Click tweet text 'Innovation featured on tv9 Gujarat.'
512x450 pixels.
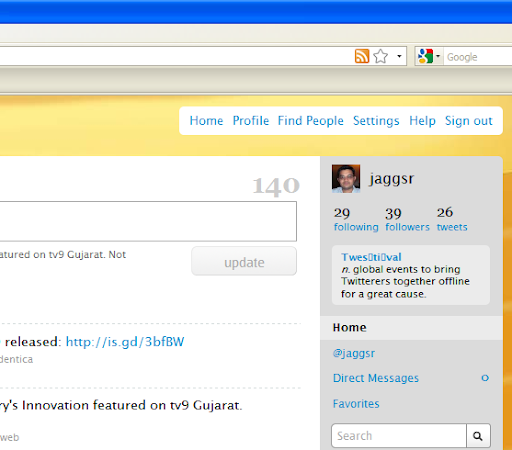(132, 405)
